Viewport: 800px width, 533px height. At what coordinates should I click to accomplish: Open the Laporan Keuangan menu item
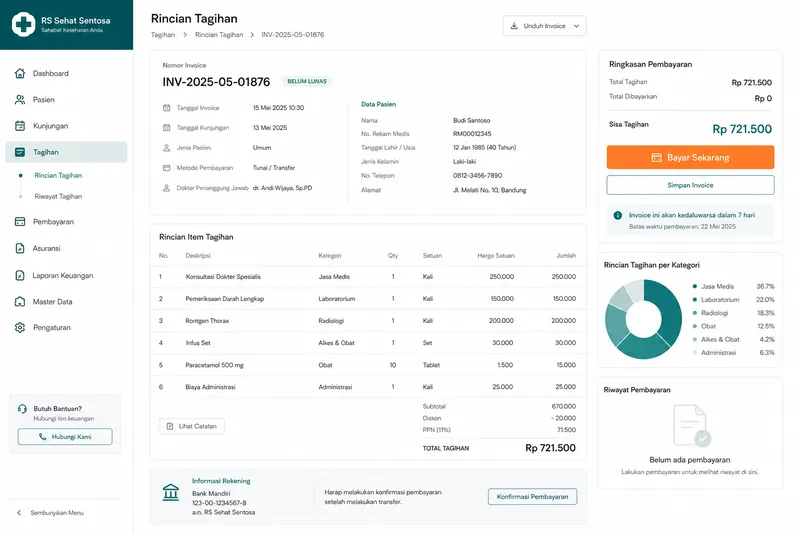pos(66,275)
